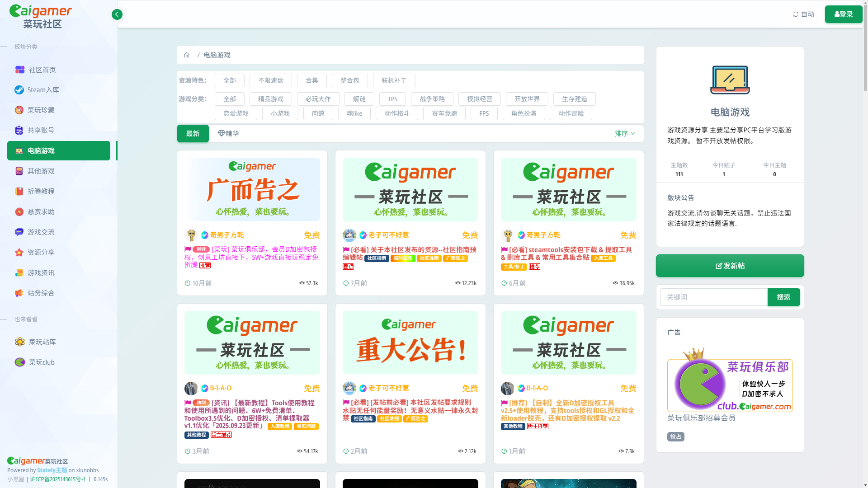Open the 菜玩club sidebar link
Screen dimensions: 868x488
pyautogui.click(x=42, y=362)
